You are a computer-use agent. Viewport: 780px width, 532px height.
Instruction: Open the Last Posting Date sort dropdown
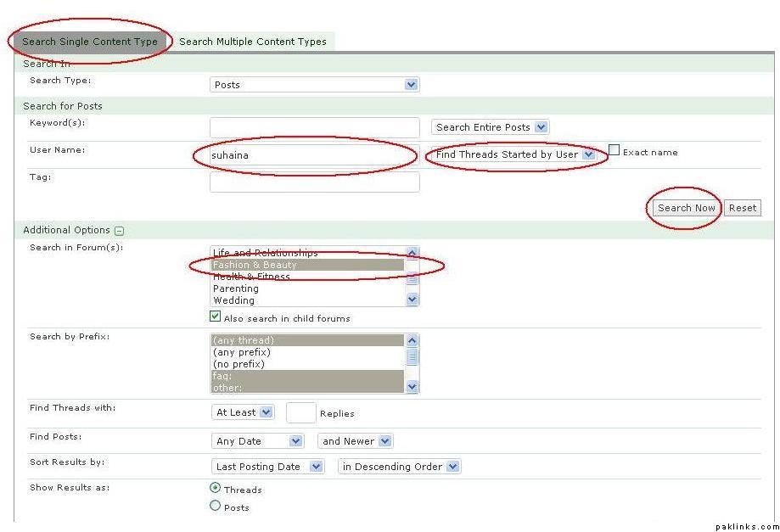click(x=267, y=467)
